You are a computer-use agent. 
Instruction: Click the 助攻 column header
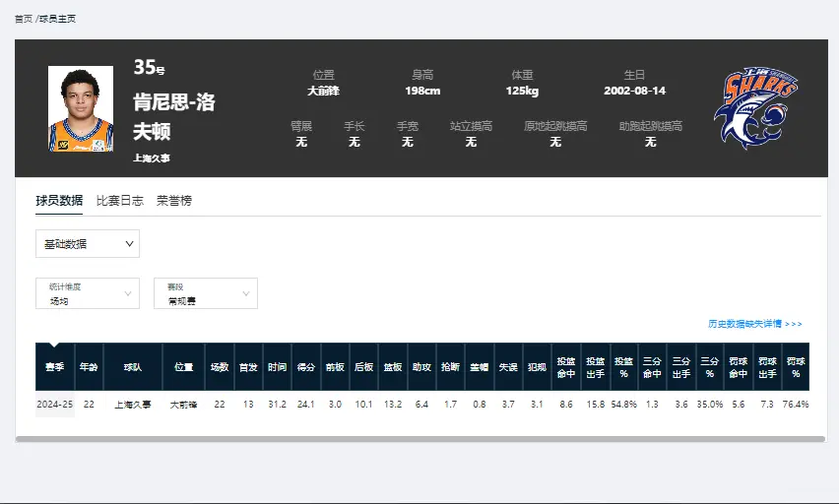point(421,367)
